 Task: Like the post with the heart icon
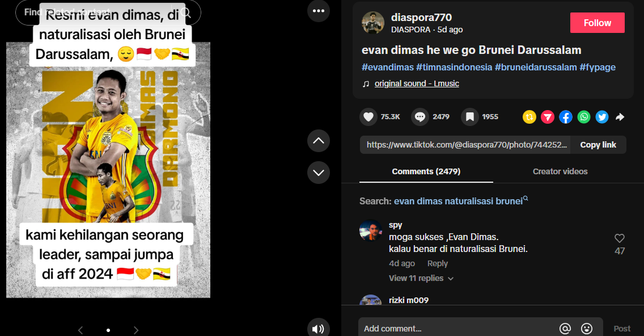click(368, 117)
